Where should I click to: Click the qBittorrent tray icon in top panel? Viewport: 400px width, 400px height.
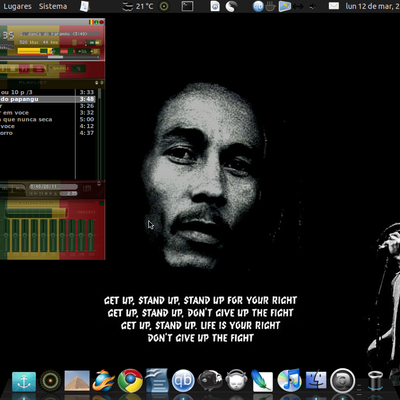click(x=258, y=6)
